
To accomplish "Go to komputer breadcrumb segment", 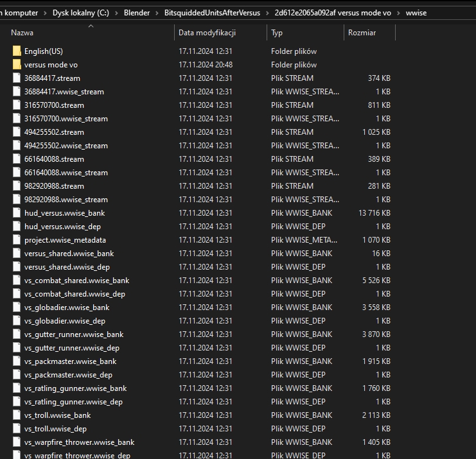I will 21,13.
